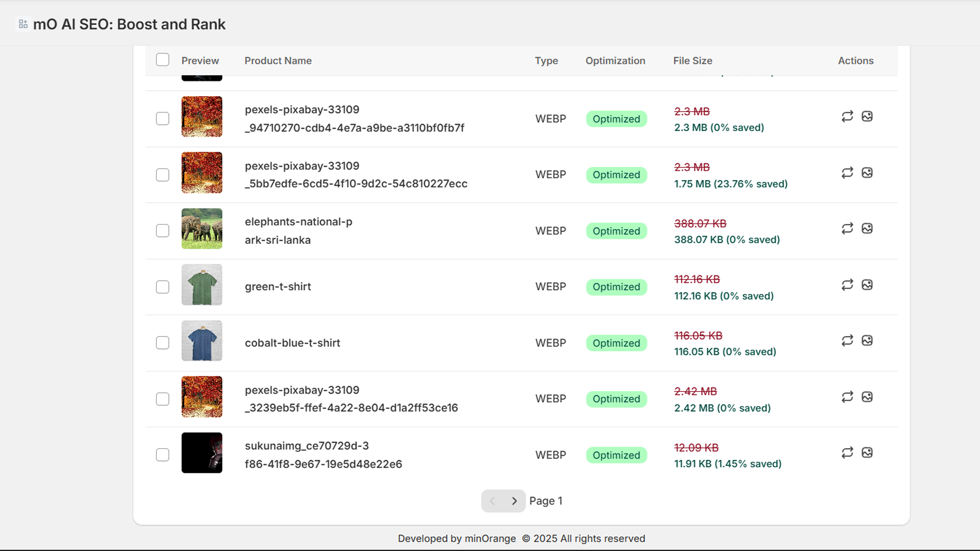Click the Optimization column header
The width and height of the screenshot is (980, 551).
pyautogui.click(x=615, y=61)
